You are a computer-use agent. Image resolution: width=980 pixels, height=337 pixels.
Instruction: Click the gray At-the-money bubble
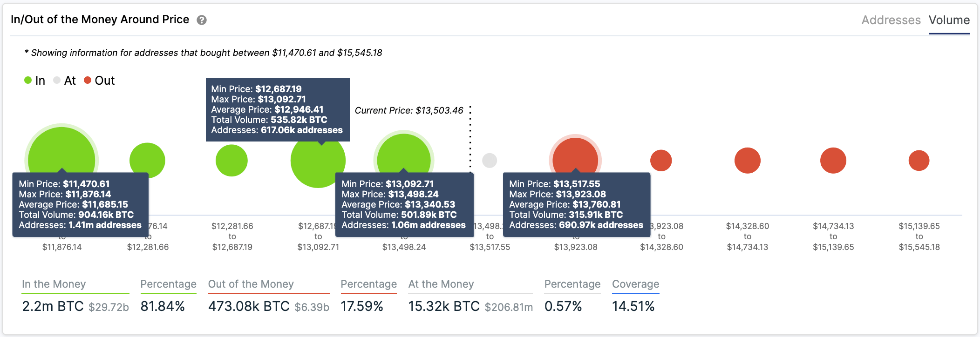coord(490,161)
